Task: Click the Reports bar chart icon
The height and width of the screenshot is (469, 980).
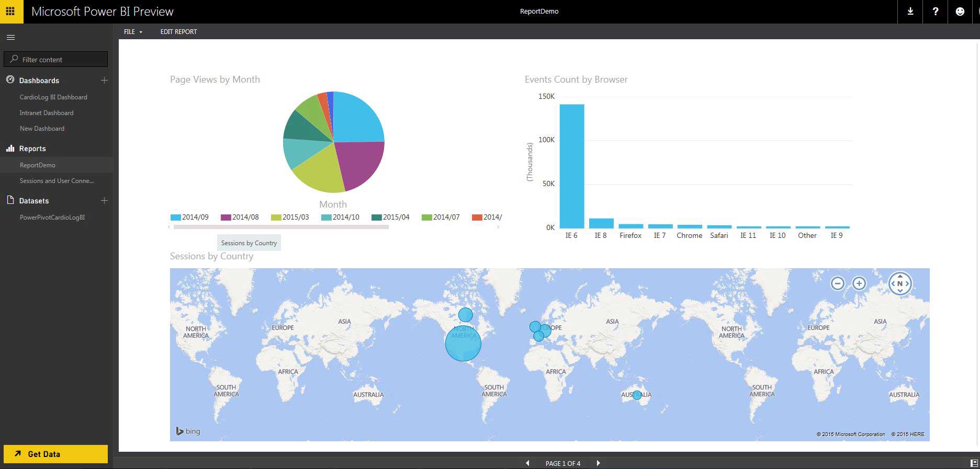Action: (x=10, y=148)
